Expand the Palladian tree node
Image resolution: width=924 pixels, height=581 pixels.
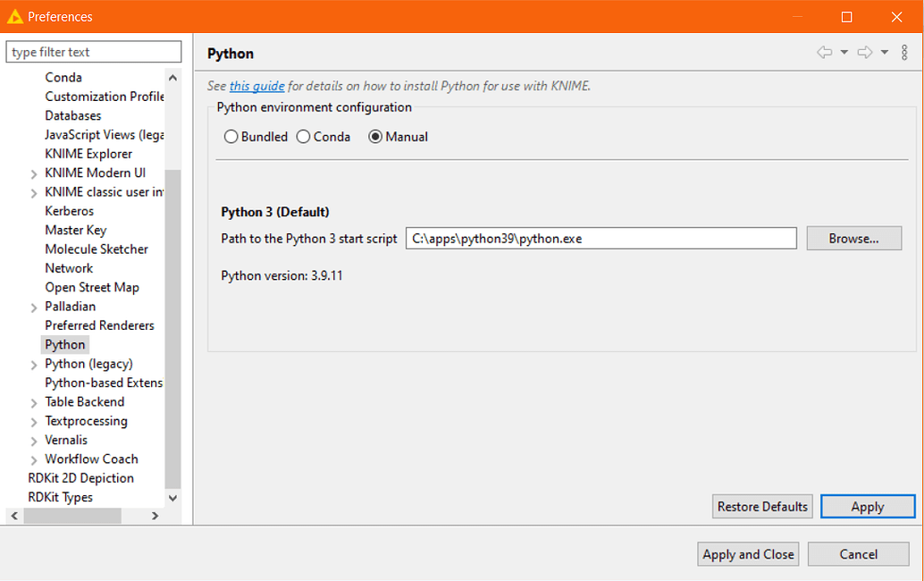[32, 306]
